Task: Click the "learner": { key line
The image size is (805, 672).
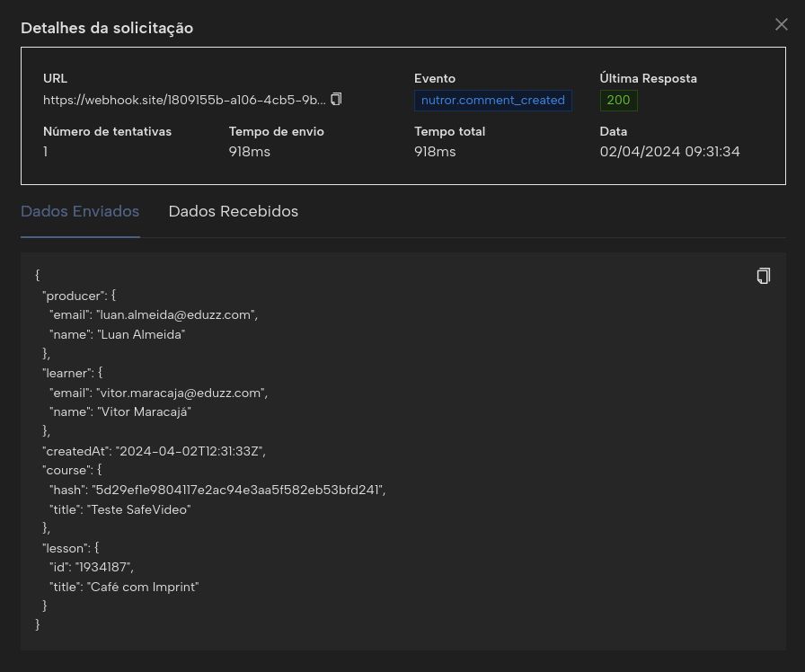Action: pos(73,373)
